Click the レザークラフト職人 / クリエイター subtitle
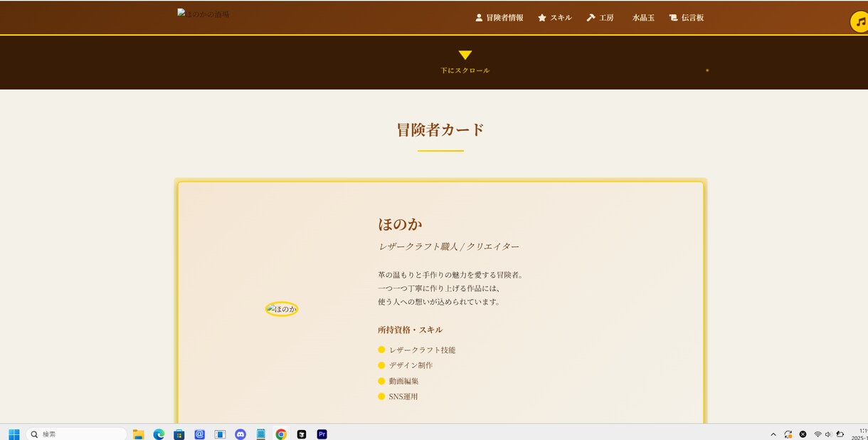Viewport: 868px width, 440px height. click(x=449, y=246)
